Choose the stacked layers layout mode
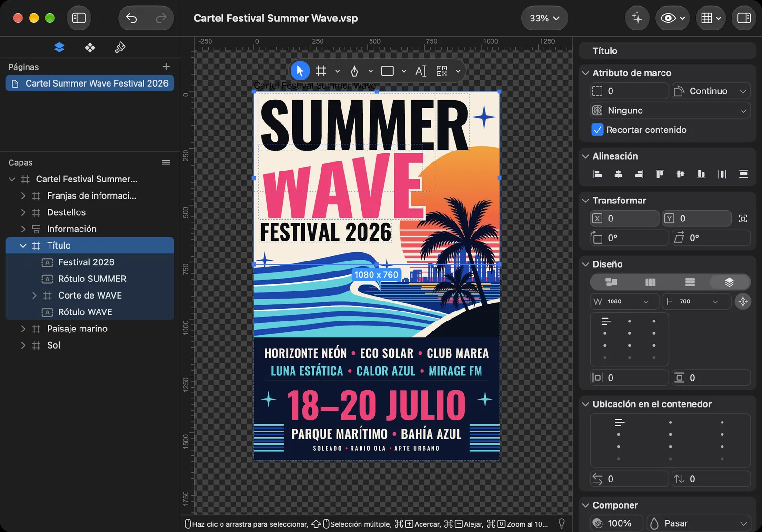The height and width of the screenshot is (532, 762). point(729,282)
